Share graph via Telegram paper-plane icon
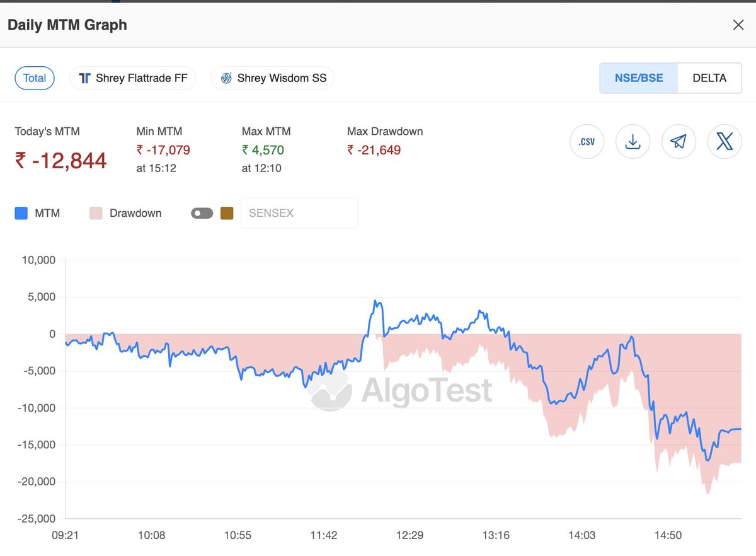The width and height of the screenshot is (756, 556). tap(679, 142)
